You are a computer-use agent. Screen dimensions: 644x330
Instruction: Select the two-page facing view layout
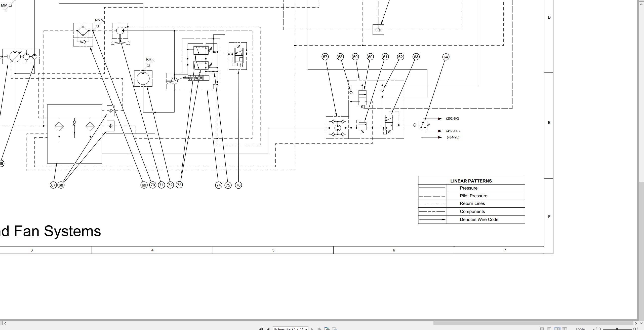pyautogui.click(x=557, y=329)
